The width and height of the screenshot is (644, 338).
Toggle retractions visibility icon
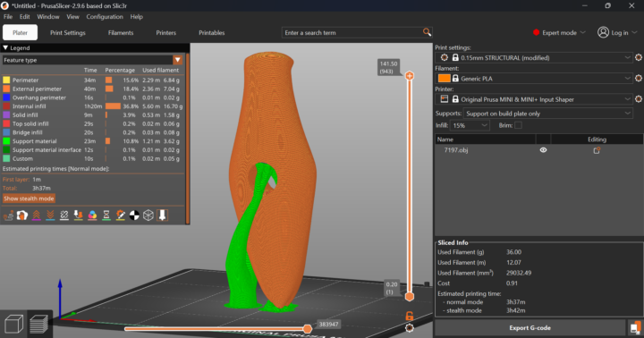(36, 215)
